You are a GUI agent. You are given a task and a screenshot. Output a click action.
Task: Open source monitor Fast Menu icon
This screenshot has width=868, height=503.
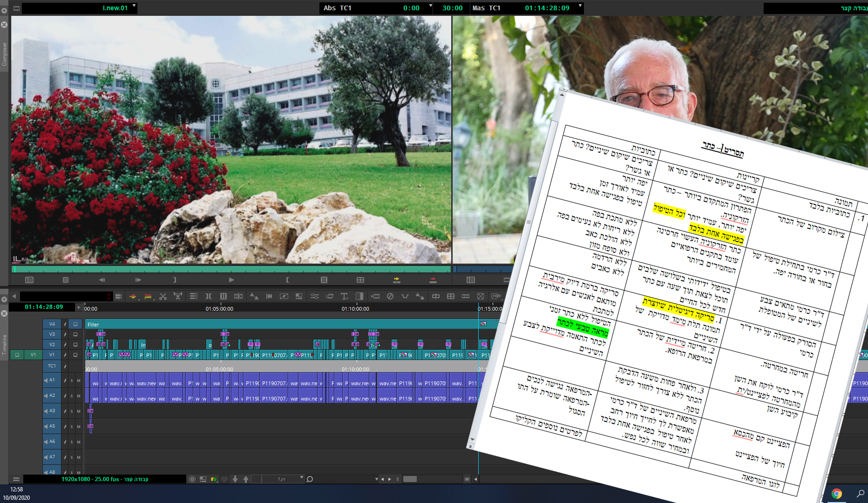tap(29, 280)
